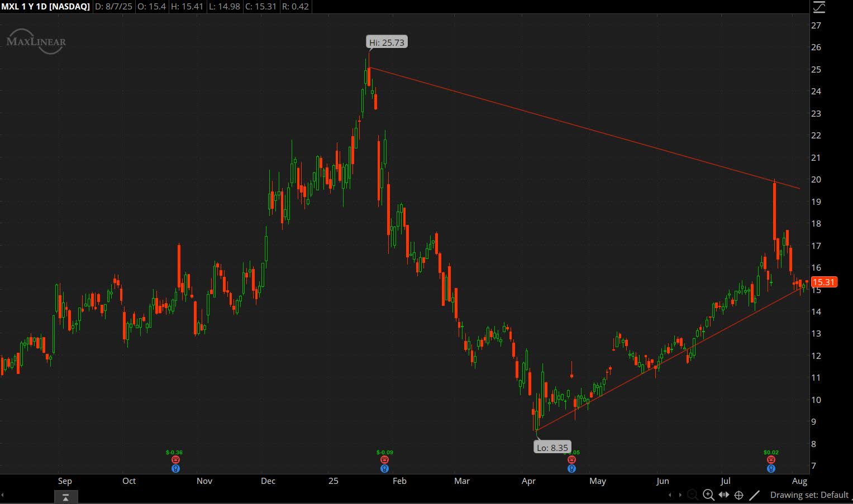Select the MXL 1 Y 1D [NASDAQ] tab
This screenshot has height=504, width=853.
(x=46, y=7)
